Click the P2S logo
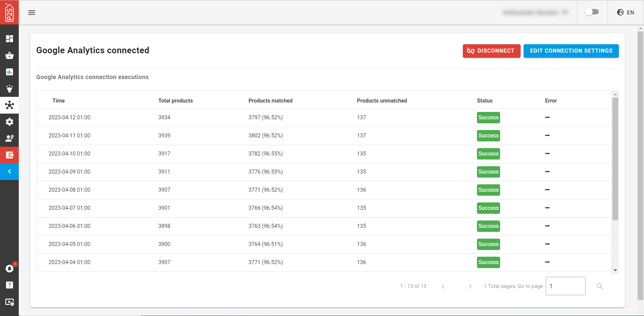The image size is (644, 316). 9,12
